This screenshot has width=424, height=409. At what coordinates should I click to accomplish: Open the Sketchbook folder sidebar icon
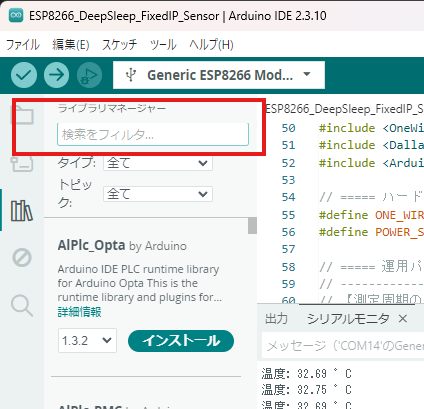(22, 114)
